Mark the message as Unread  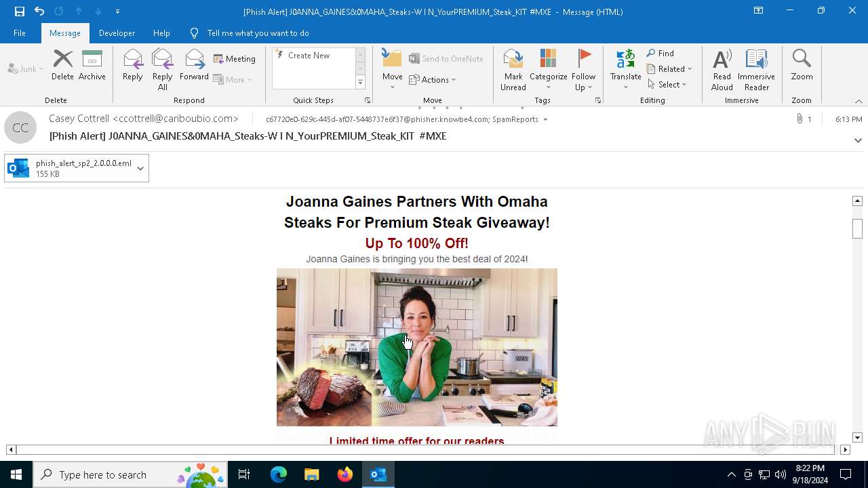513,69
